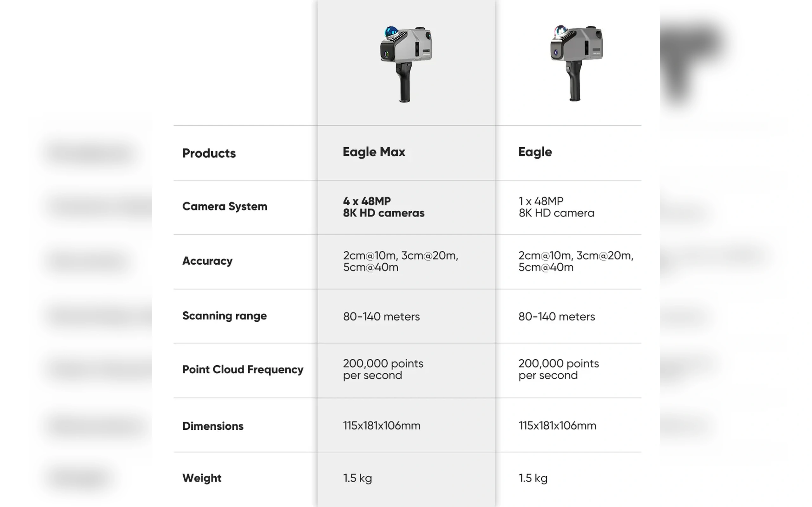Click the 1 x 48MP 8K HD camera text
812x507 pixels.
pos(556,207)
